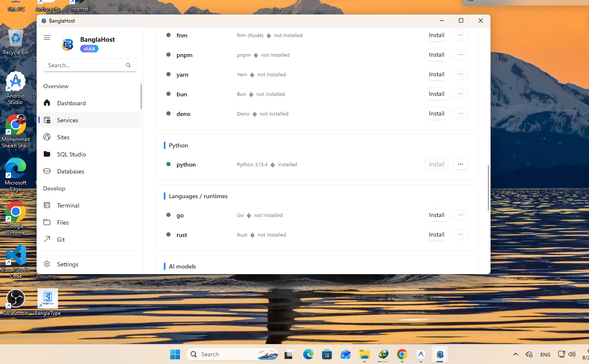Open the more options menu for fnm
Image resolution: width=589 pixels, height=364 pixels.
pyautogui.click(x=461, y=35)
